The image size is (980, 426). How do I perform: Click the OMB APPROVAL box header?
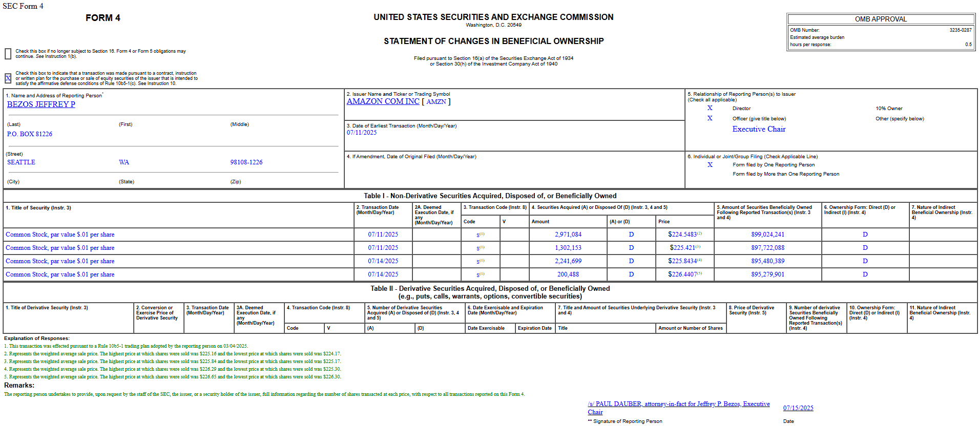[x=881, y=19]
